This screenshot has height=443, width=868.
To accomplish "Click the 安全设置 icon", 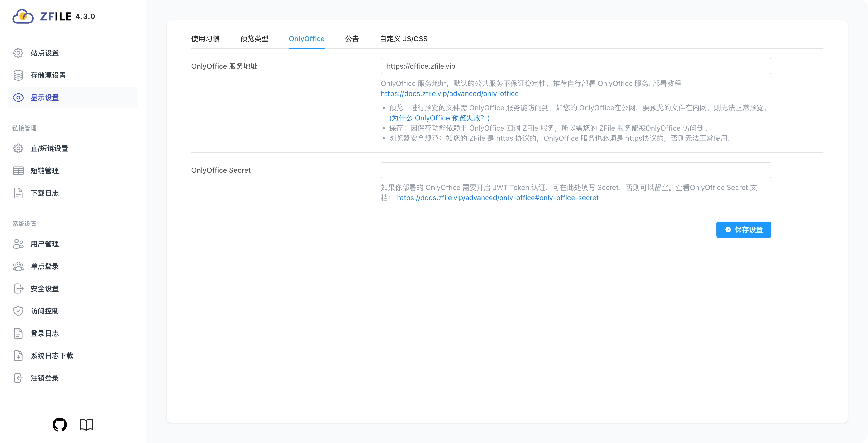I will (x=19, y=289).
